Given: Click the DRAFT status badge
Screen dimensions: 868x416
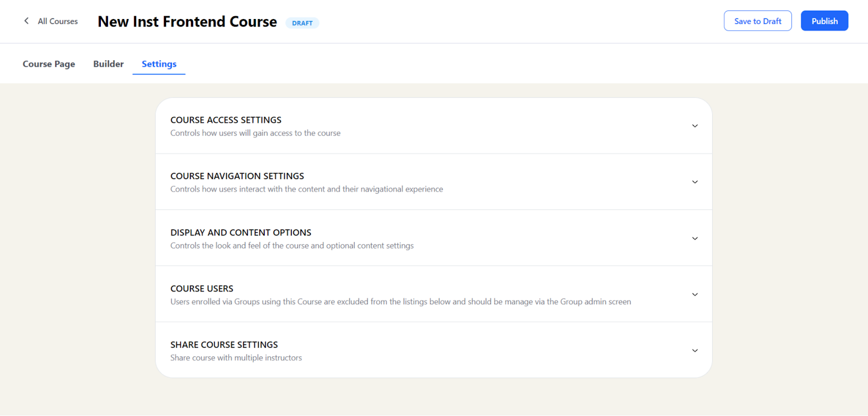Looking at the screenshot, I should pyautogui.click(x=302, y=23).
